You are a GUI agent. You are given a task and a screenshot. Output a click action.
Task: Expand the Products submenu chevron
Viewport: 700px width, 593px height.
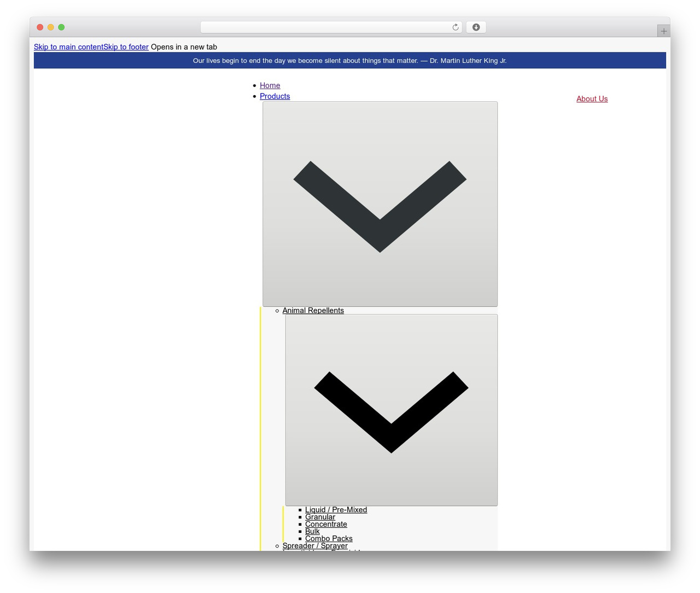click(x=380, y=204)
